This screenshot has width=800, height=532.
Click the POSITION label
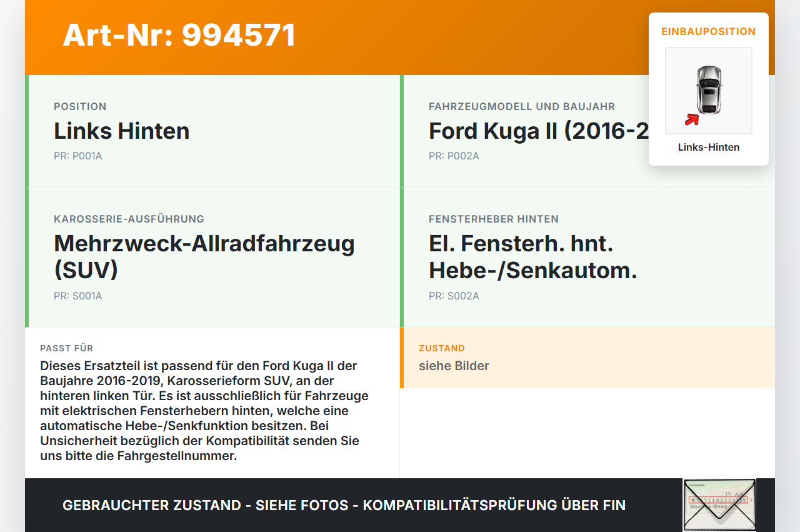click(x=80, y=107)
